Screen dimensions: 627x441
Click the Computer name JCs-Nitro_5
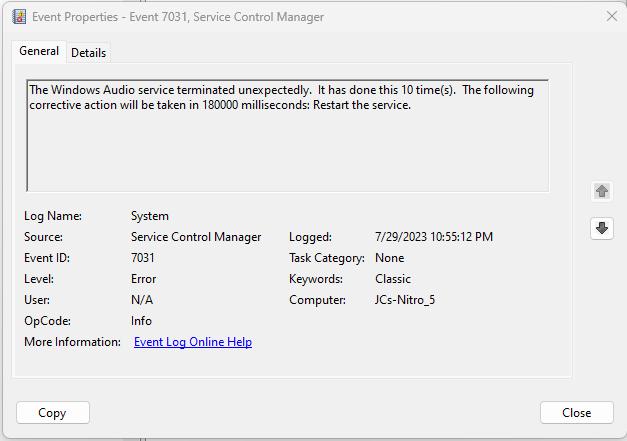396,300
